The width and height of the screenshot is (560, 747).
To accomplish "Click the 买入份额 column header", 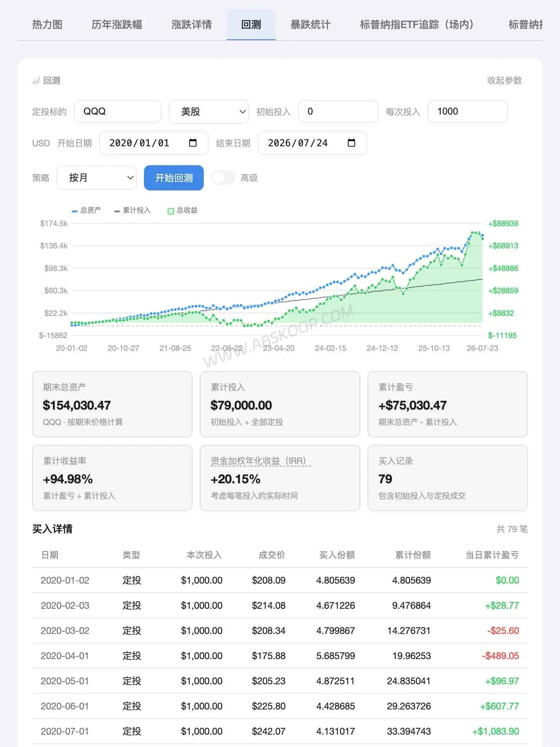I will coord(337,555).
